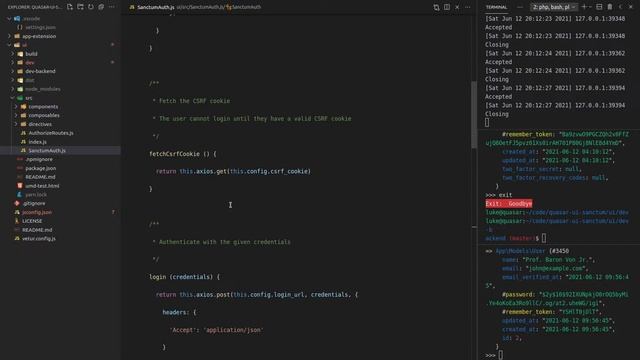Open jsconfig.json file
The image size is (640, 360).
[37, 212]
